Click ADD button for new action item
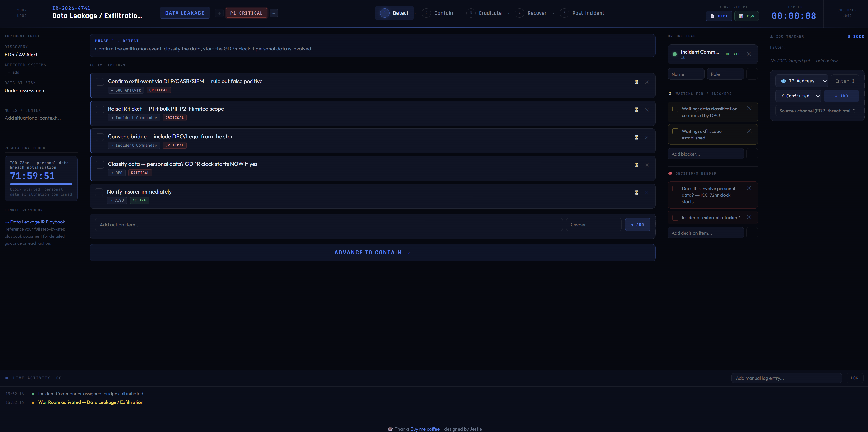Viewport: 868px width, 432px height. [x=638, y=225]
